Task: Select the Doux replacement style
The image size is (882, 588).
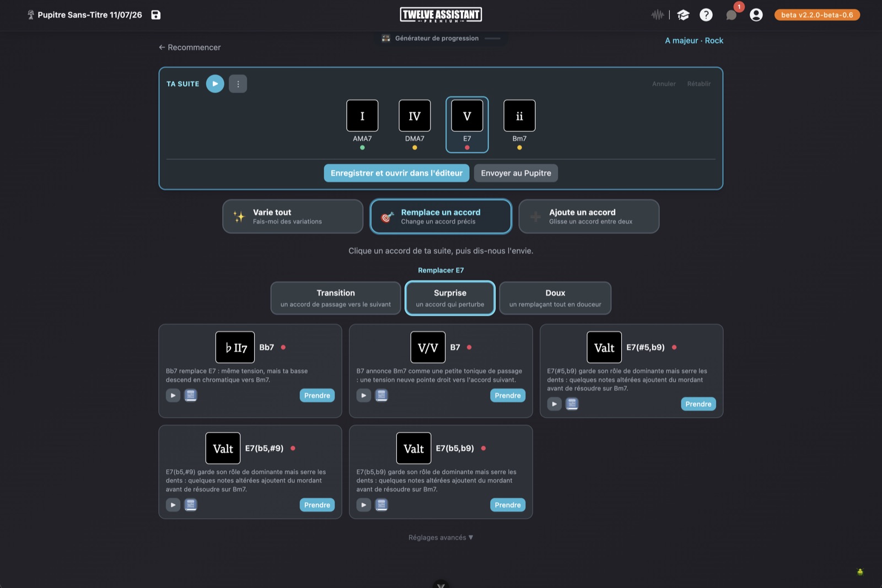Action: 555,298
